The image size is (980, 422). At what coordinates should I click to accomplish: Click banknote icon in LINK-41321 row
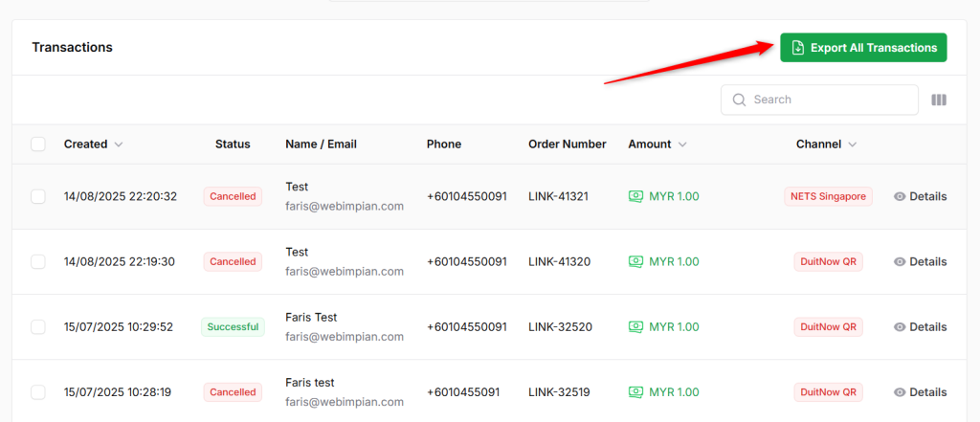[x=635, y=196]
